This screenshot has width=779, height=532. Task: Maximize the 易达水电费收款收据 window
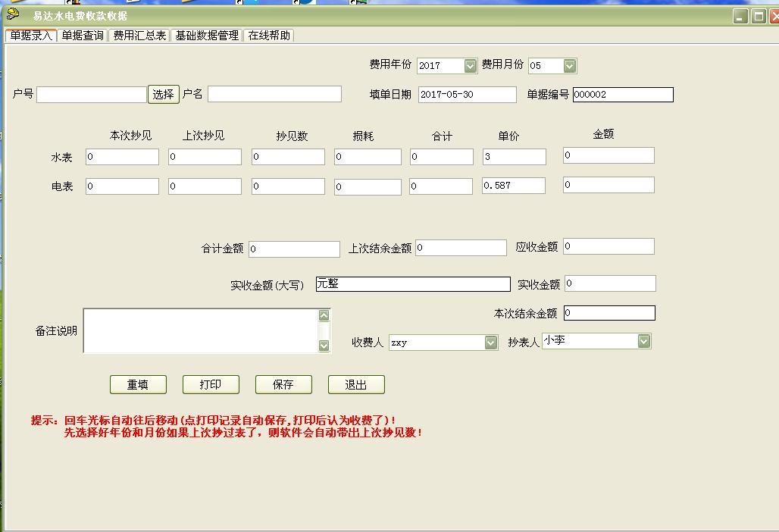(x=758, y=17)
